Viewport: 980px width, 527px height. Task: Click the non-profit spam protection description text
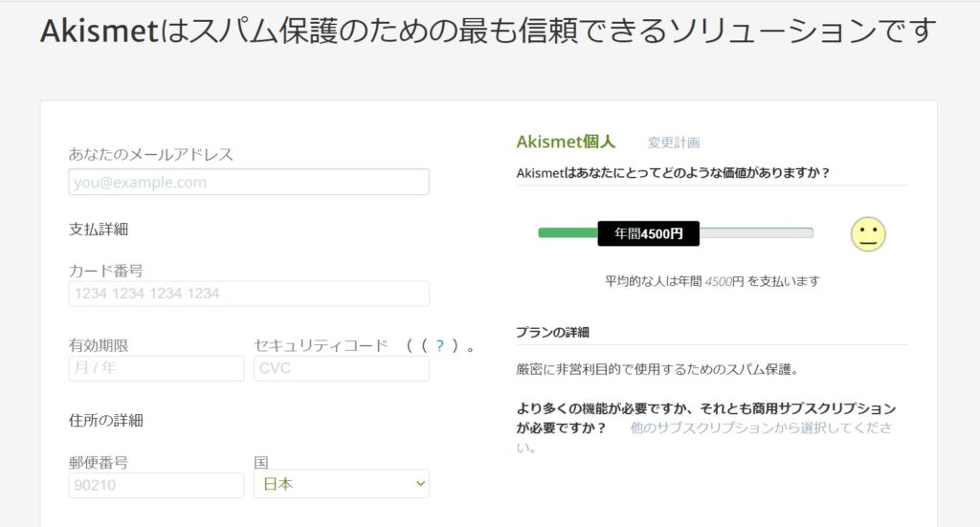point(657,369)
